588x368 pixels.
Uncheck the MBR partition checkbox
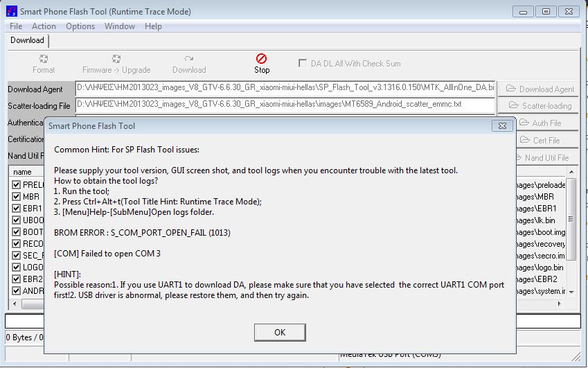[x=16, y=197]
